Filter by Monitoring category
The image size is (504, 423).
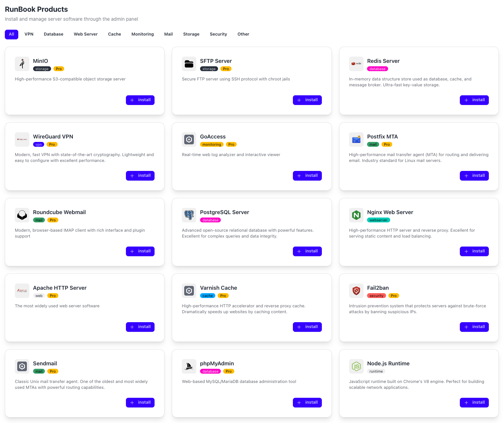tap(142, 34)
